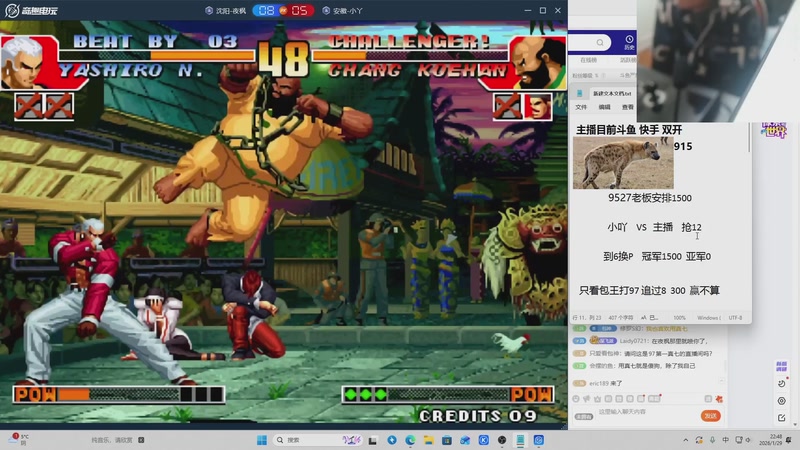
Task: Click the microphone tray icon
Action: (712, 440)
